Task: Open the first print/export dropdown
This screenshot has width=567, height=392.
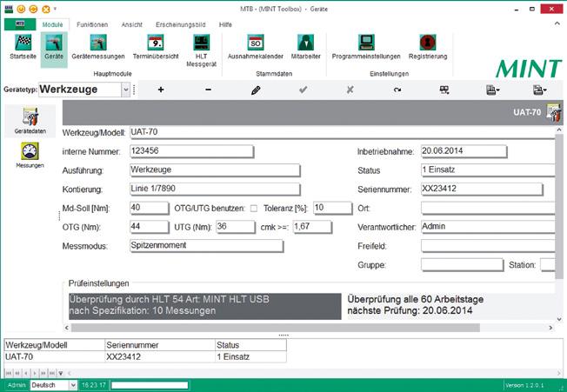Action: 492,90
